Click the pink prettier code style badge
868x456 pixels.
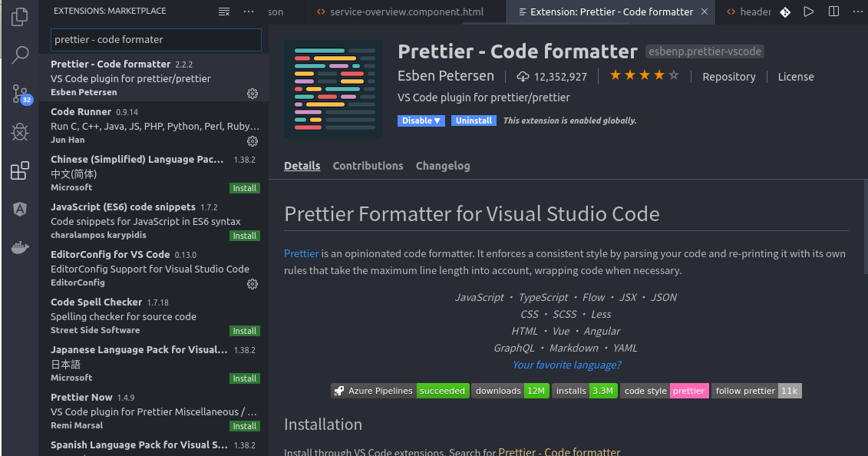coord(689,391)
